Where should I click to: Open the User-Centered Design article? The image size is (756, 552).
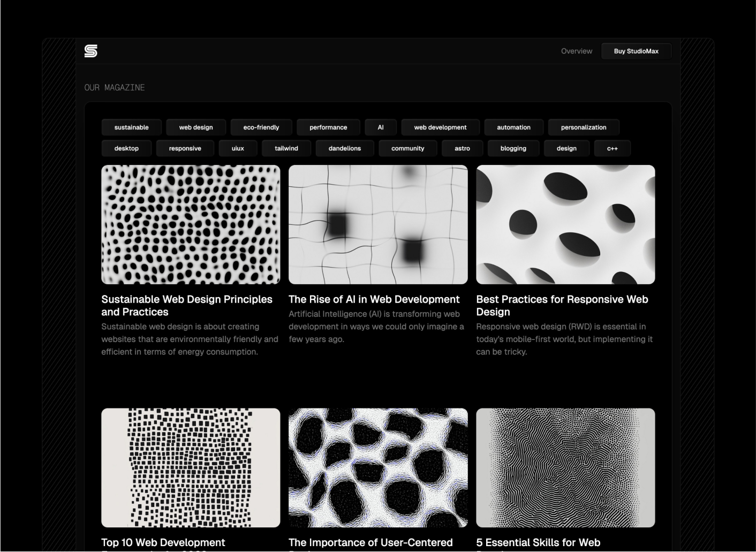point(371,542)
